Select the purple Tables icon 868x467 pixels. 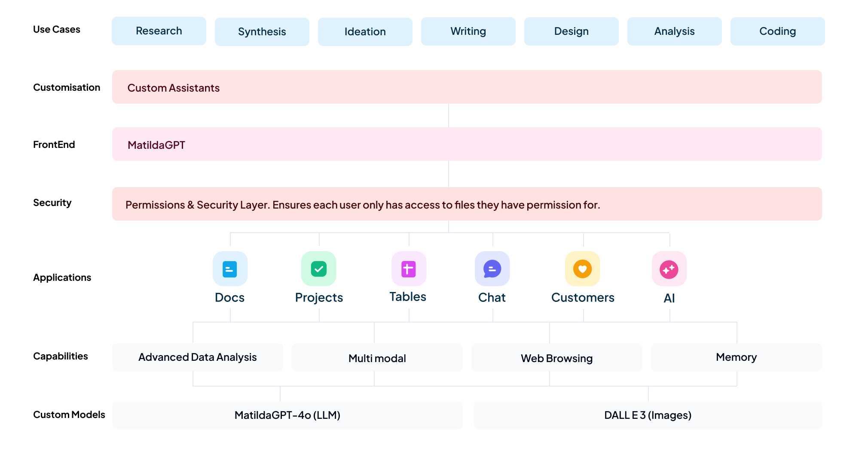click(x=409, y=269)
